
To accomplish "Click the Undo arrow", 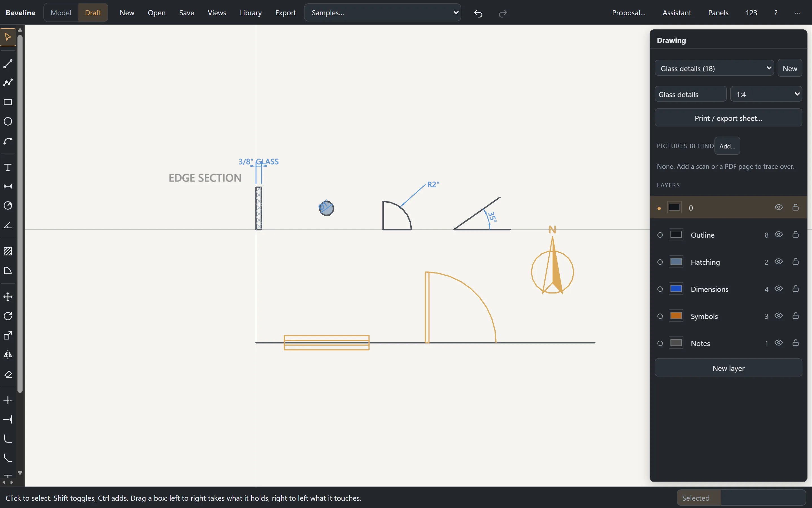I will (x=478, y=13).
